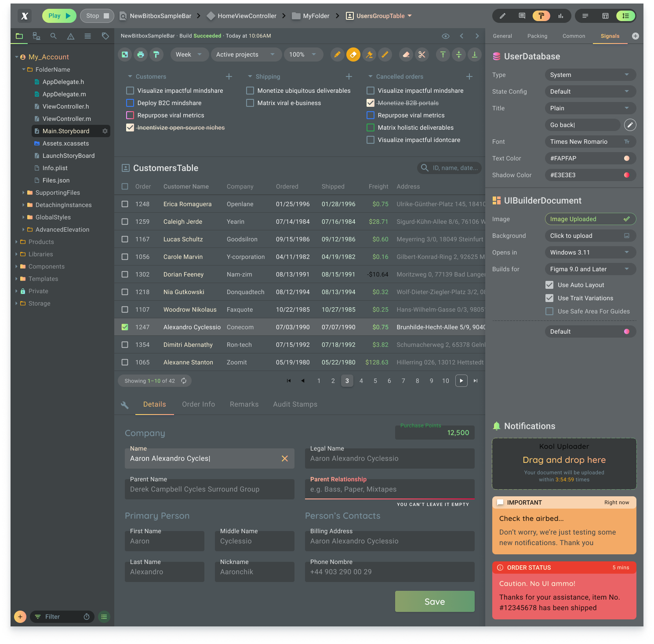Click the Stop button
Image resolution: width=654 pixels, height=644 pixels.
click(97, 16)
